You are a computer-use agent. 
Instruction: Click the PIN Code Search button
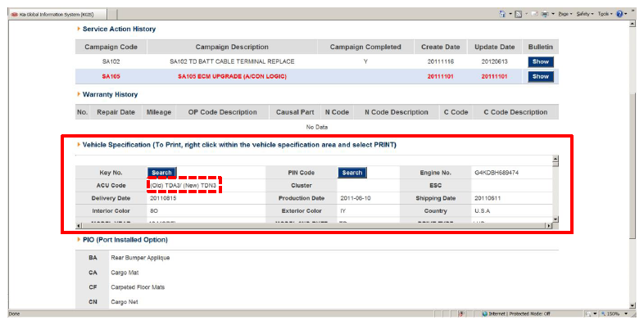(352, 173)
